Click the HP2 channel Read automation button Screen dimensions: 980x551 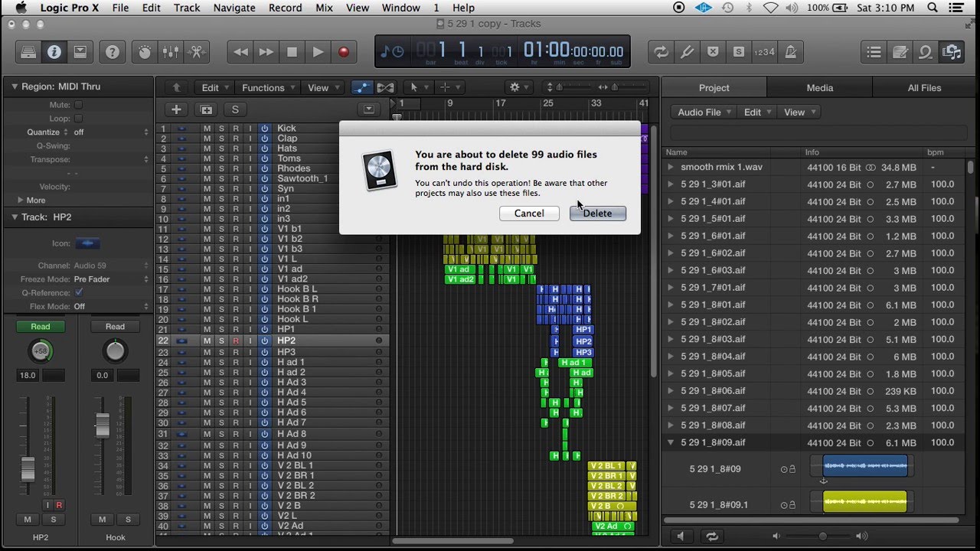tap(41, 327)
